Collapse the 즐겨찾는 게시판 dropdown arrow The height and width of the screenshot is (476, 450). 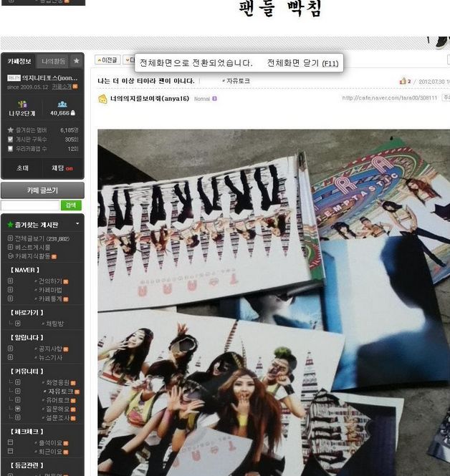[77, 224]
